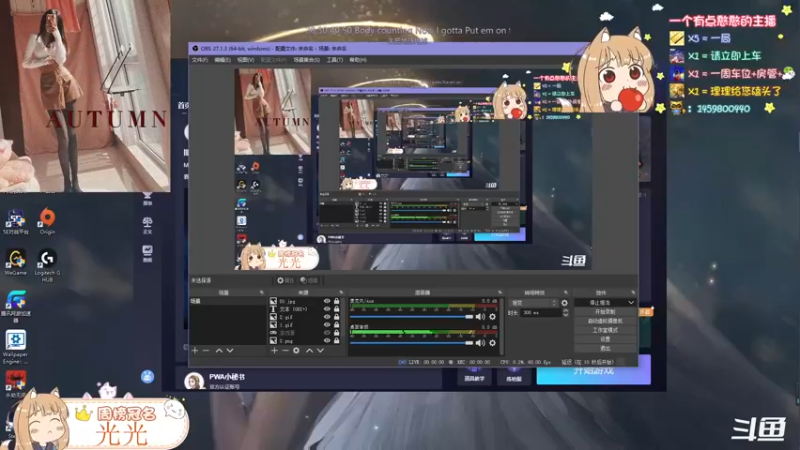
Task: Move scene down in Scenes panel
Action: [x=230, y=351]
